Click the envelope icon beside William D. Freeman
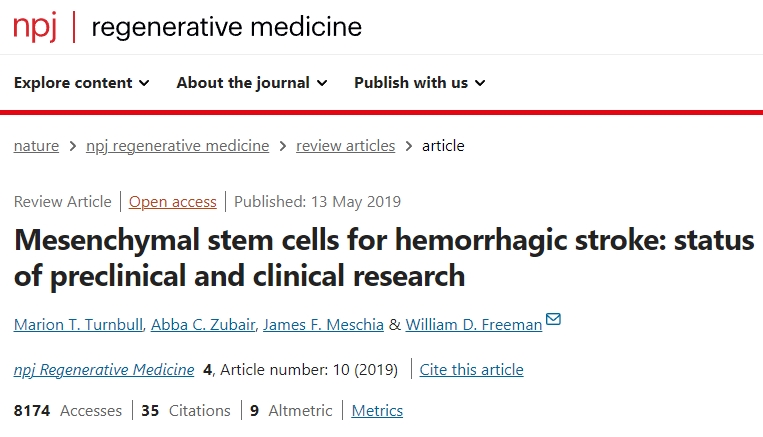763x437 pixels. (x=553, y=320)
